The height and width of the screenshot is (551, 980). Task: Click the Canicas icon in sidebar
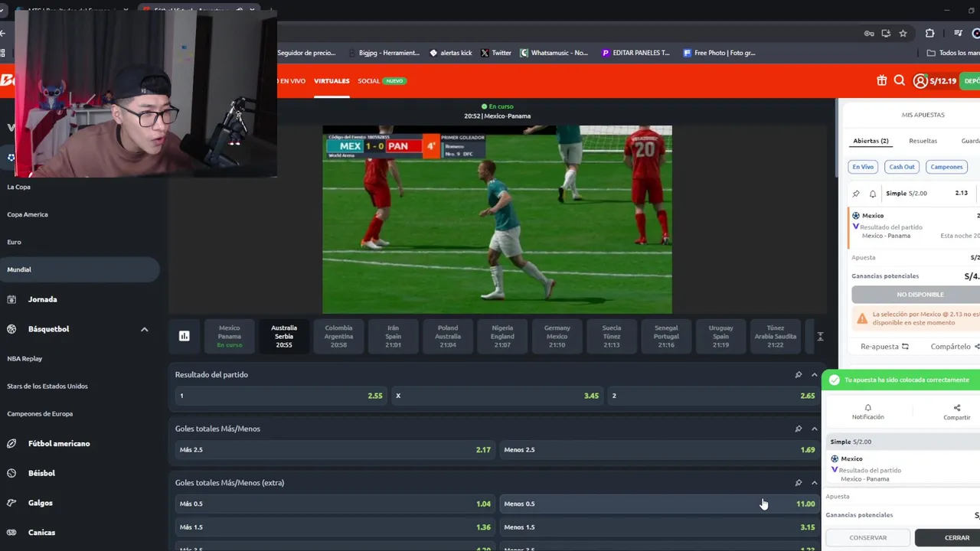11,533
